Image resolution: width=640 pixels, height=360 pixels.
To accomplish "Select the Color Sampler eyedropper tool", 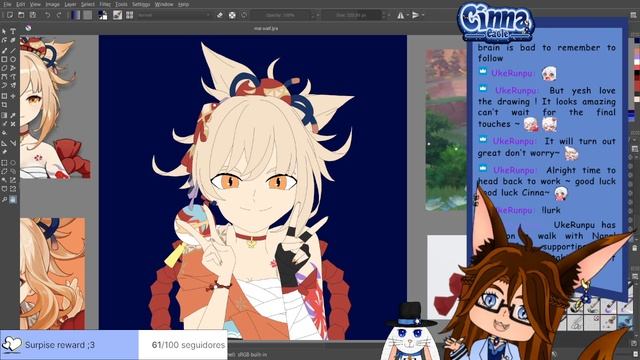I will pyautogui.click(x=13, y=116).
